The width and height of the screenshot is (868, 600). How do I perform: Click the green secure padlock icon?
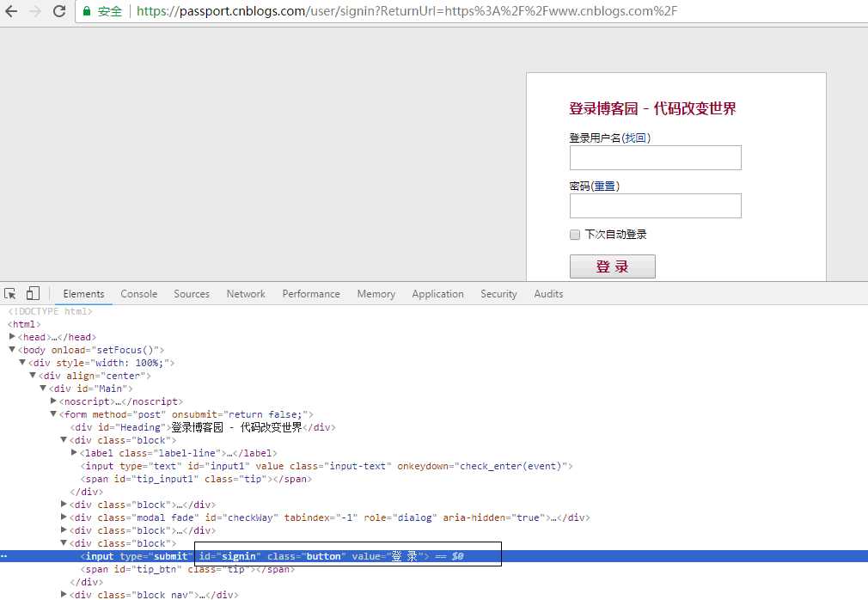coord(86,11)
